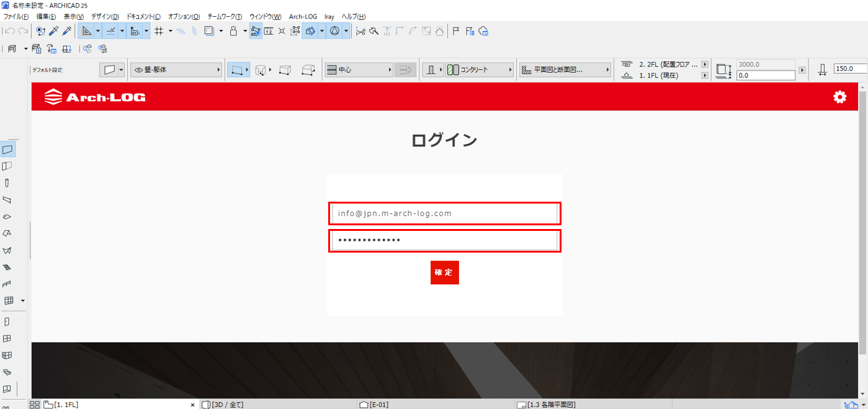868x409 pixels.
Task: Click the Find and Select icon
Action: click(x=41, y=31)
